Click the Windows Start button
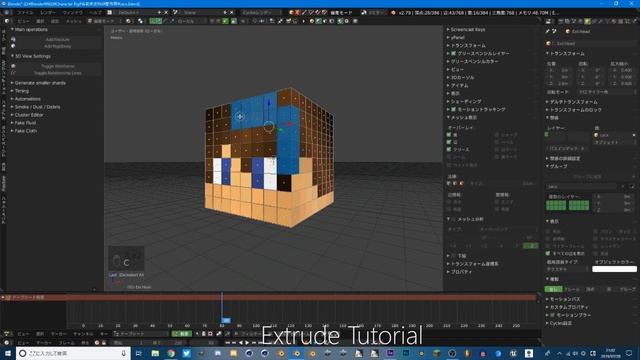640x360 pixels. [8, 353]
